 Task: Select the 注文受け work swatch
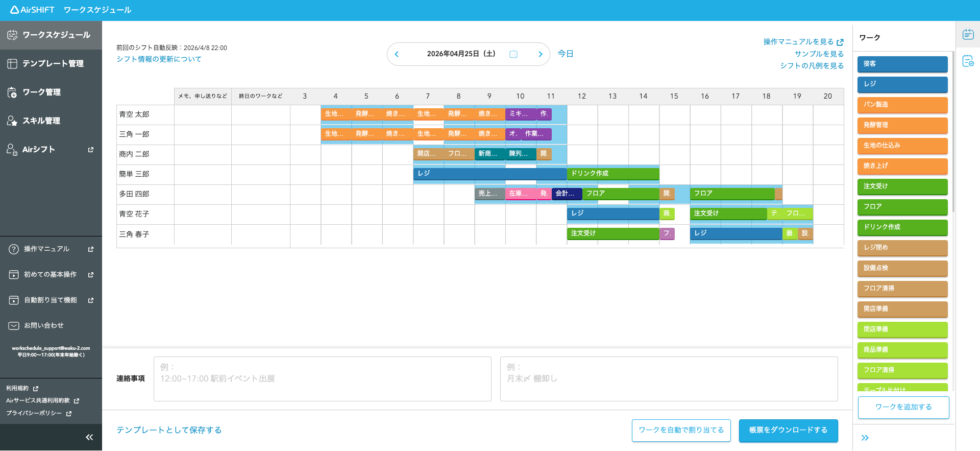902,186
